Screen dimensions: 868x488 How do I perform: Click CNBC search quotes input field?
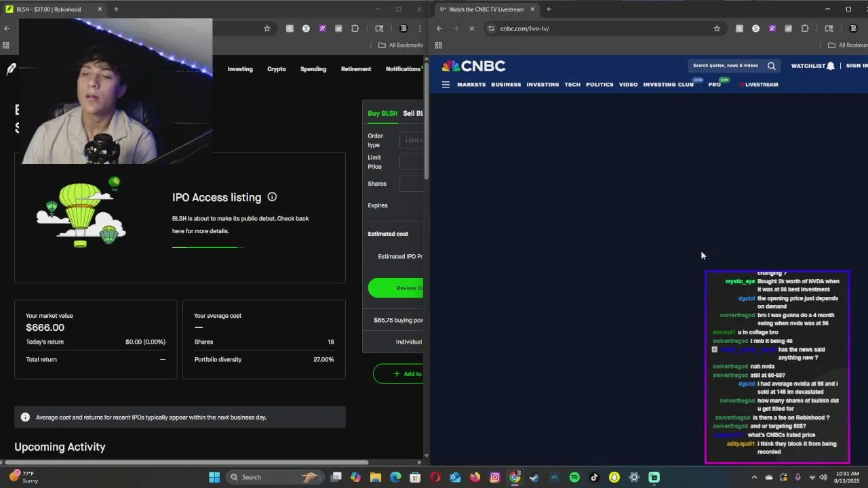pyautogui.click(x=726, y=66)
